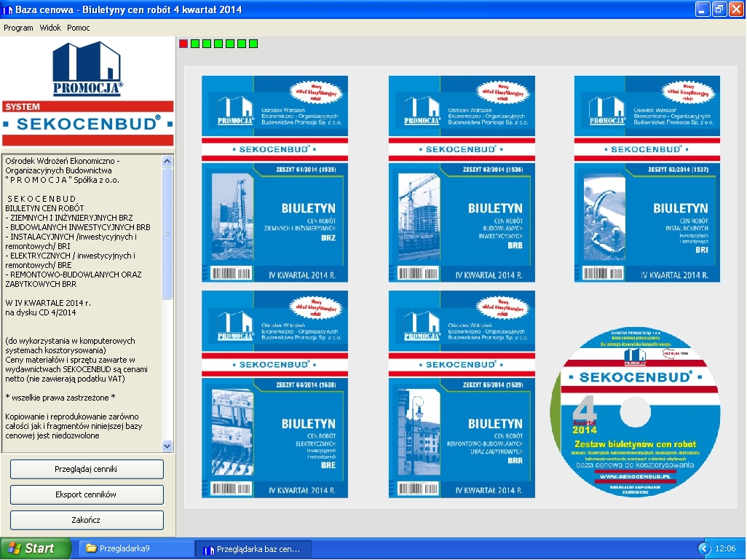Viewport: 747px width, 560px height.
Task: Select the first green square indicator
Action: (195, 44)
